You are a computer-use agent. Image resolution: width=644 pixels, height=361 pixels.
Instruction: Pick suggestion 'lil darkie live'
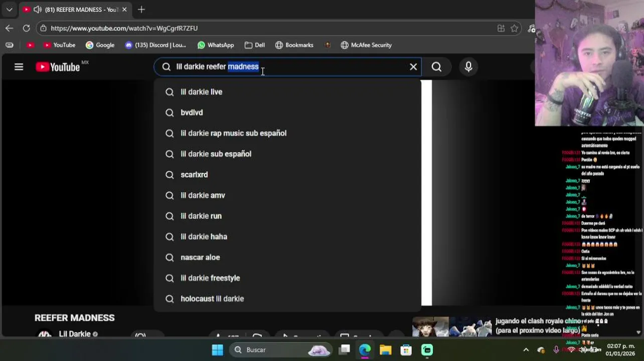(x=288, y=92)
